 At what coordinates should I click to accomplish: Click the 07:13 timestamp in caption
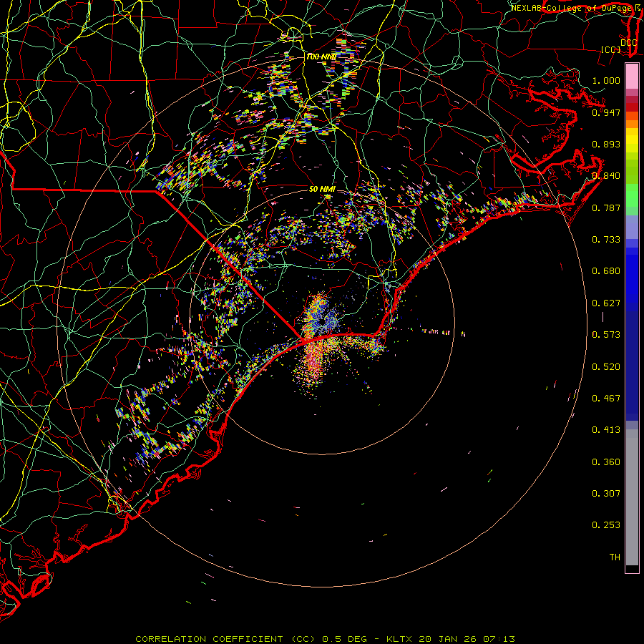tap(499, 639)
